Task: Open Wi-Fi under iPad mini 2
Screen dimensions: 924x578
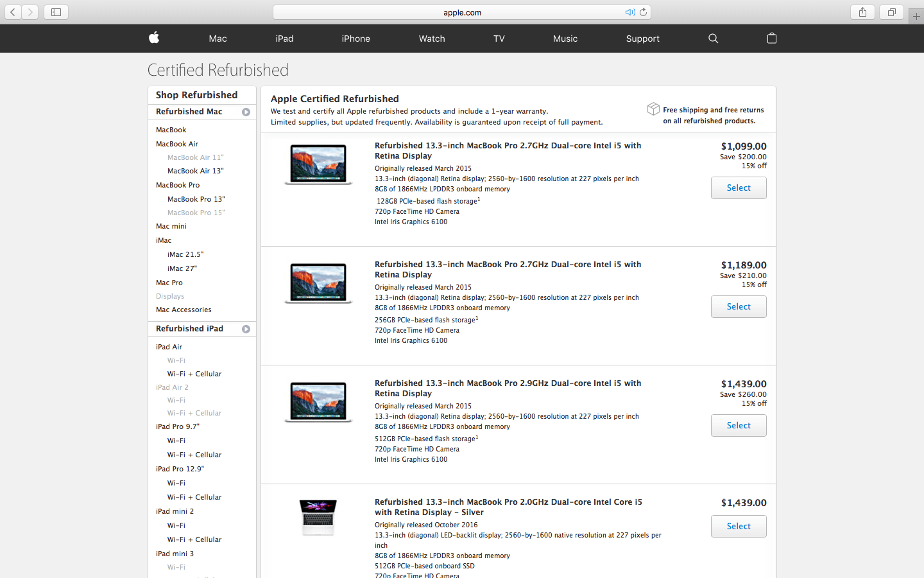Action: coord(176,525)
